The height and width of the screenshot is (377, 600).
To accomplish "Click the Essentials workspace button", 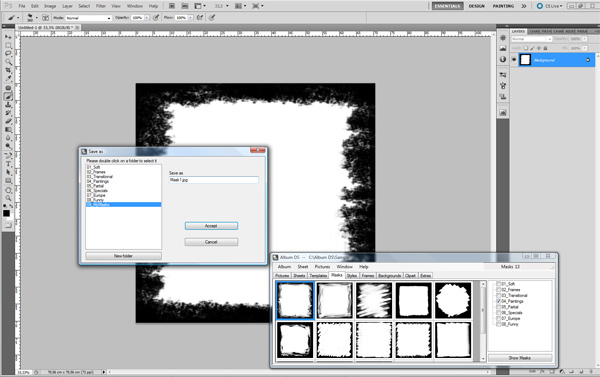I will pyautogui.click(x=447, y=6).
